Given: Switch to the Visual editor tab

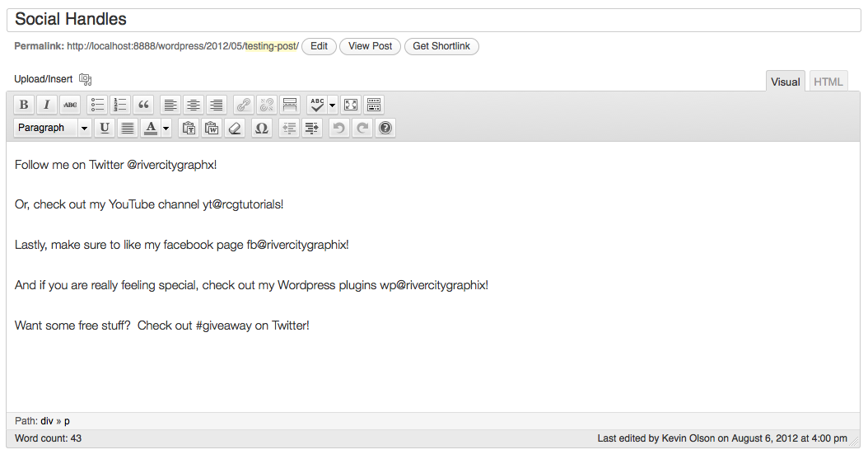Looking at the screenshot, I should pyautogui.click(x=785, y=82).
